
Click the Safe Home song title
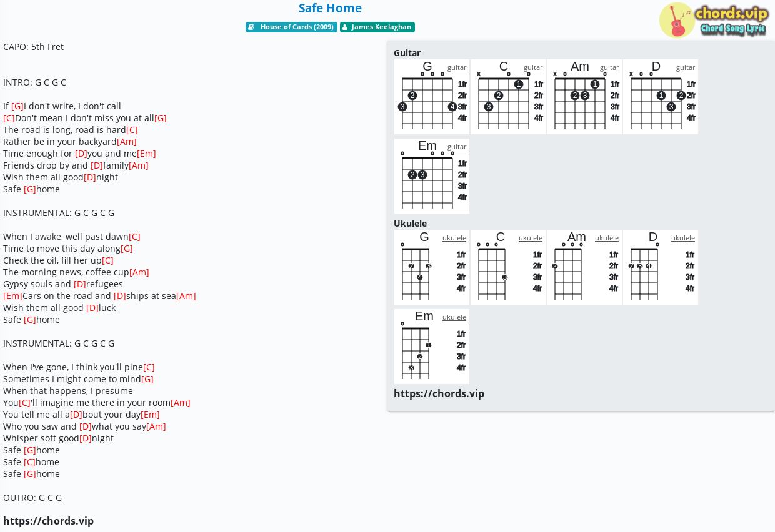click(x=330, y=8)
